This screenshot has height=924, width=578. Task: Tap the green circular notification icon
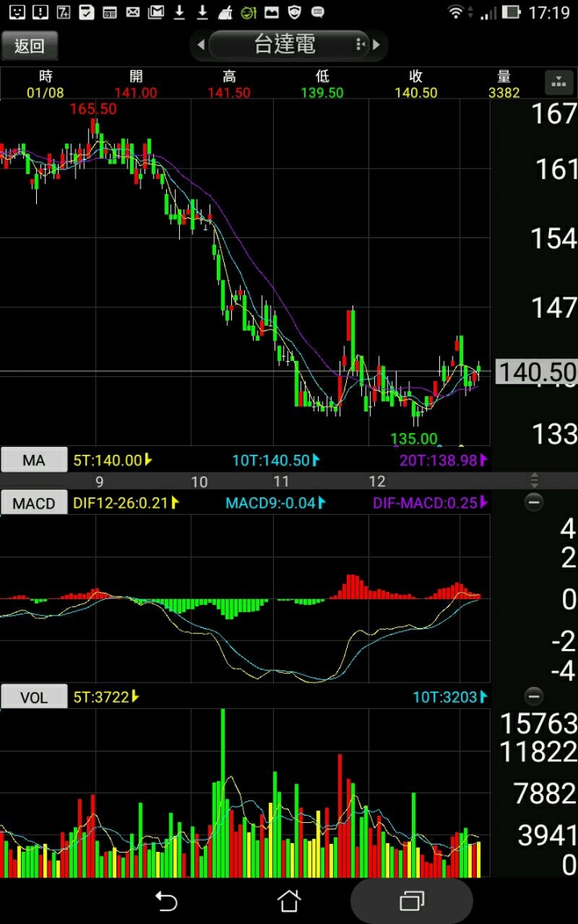click(x=249, y=12)
